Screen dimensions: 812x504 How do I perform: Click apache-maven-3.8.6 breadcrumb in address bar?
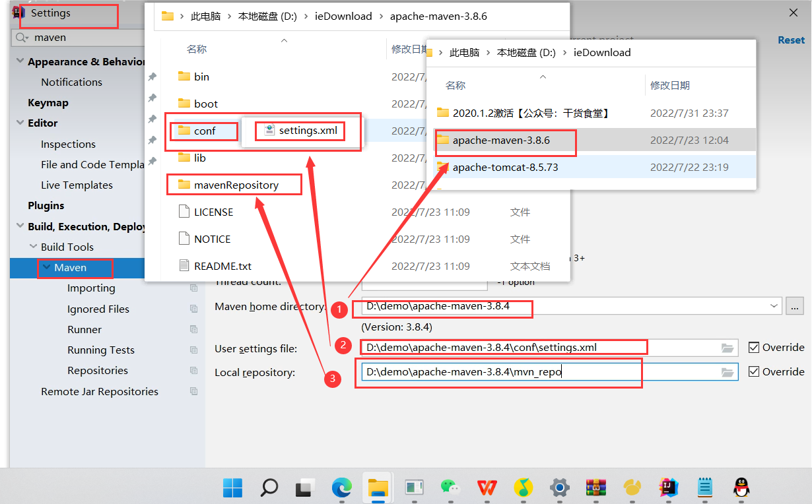click(438, 16)
